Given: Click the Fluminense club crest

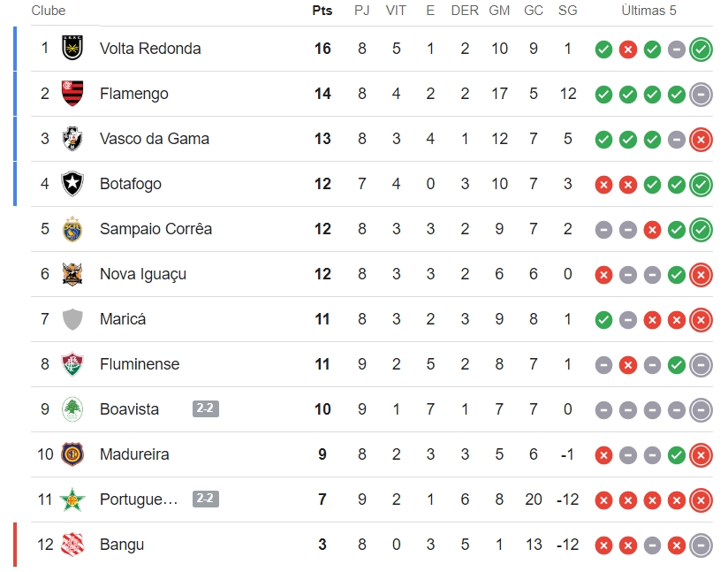Looking at the screenshot, I should tap(72, 363).
